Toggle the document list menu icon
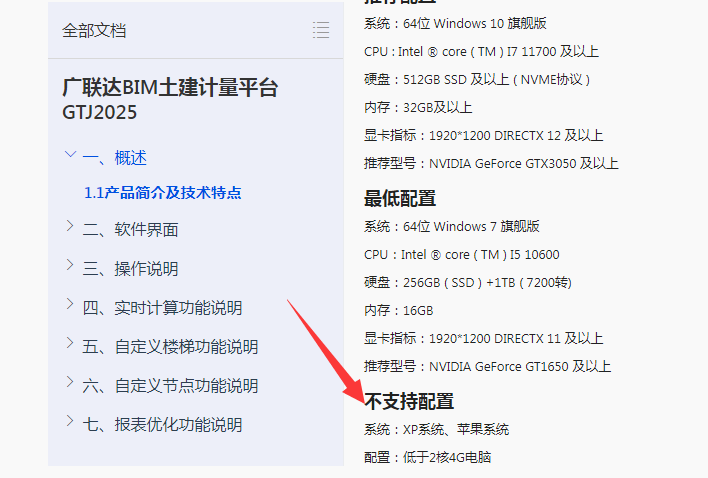The height and width of the screenshot is (478, 708). click(321, 30)
